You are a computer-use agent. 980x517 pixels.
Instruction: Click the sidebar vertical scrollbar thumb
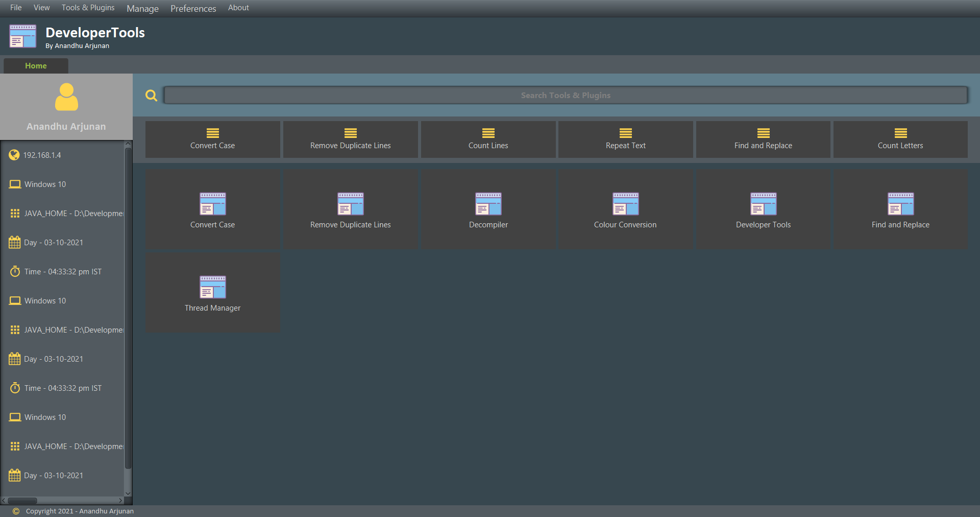pyautogui.click(x=128, y=308)
